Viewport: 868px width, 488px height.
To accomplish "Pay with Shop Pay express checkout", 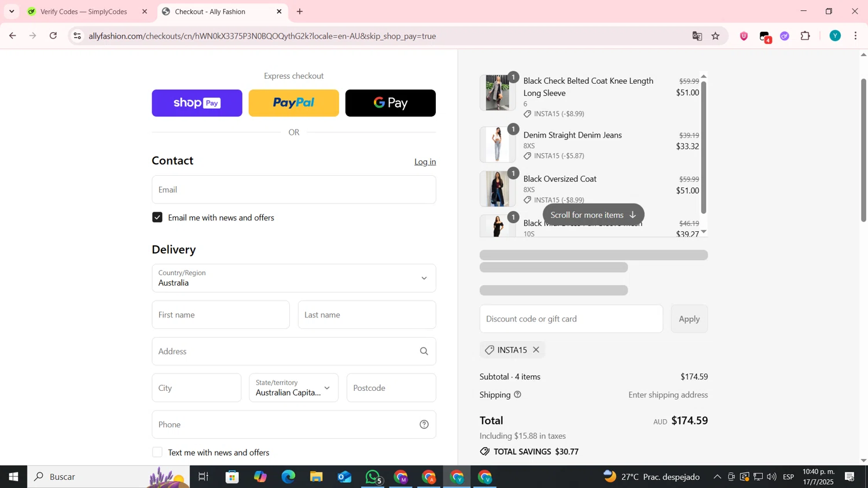I will (x=197, y=103).
